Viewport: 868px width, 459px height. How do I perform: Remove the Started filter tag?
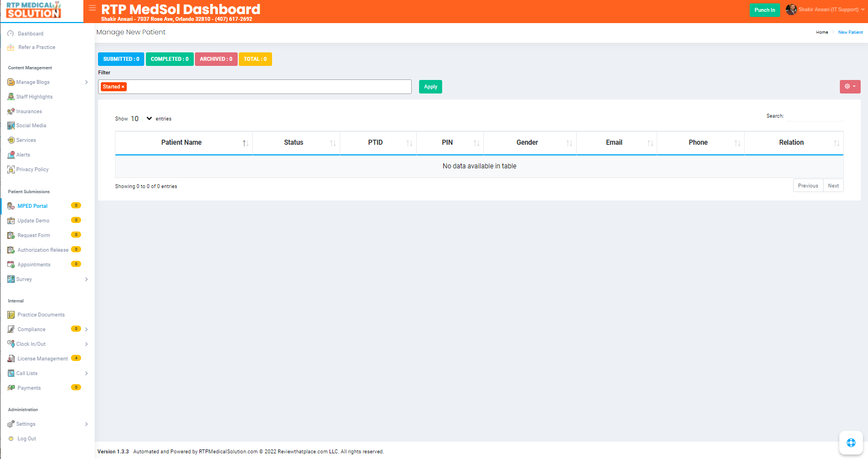pos(123,87)
